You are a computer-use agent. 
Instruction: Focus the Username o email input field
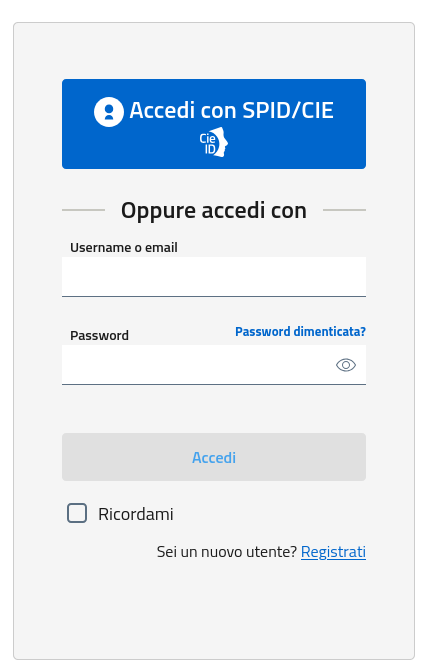[214, 277]
